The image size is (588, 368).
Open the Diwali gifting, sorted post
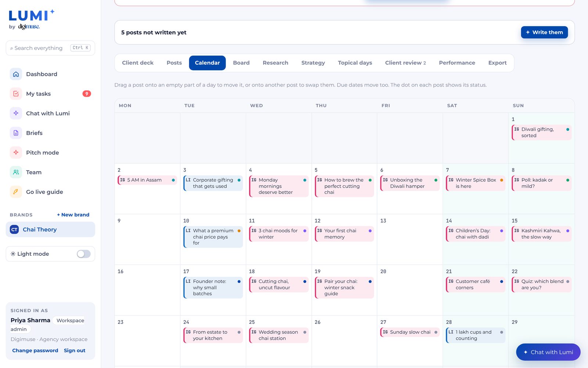coord(541,132)
